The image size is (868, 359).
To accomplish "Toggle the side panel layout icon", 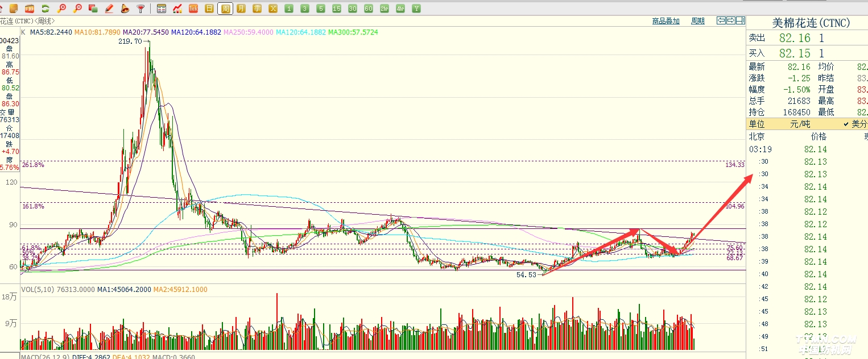I will point(740,21).
